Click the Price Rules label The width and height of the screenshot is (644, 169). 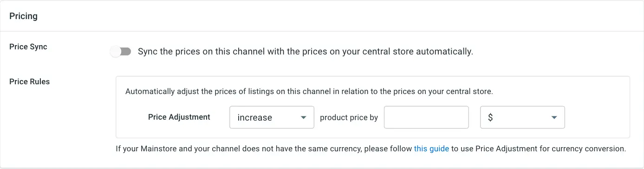pyautogui.click(x=30, y=81)
